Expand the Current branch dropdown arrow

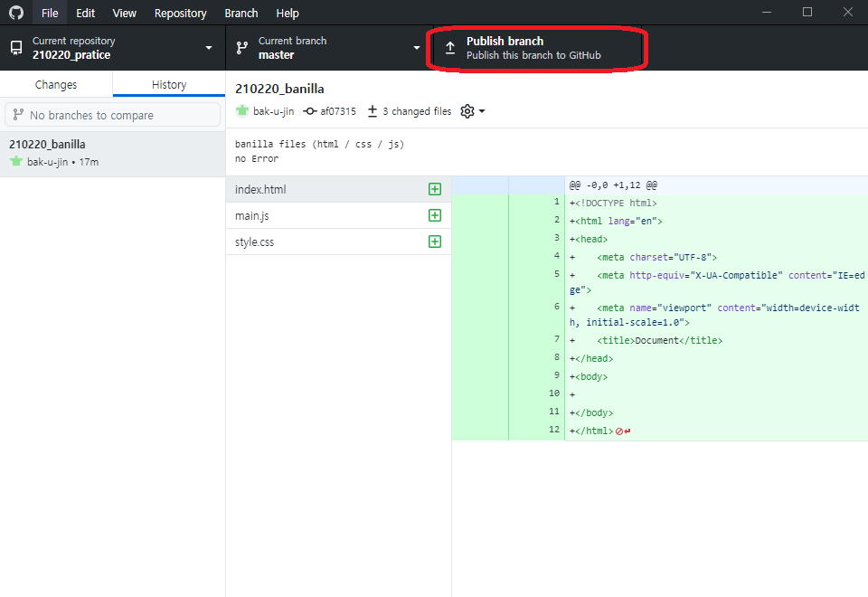[x=417, y=48]
